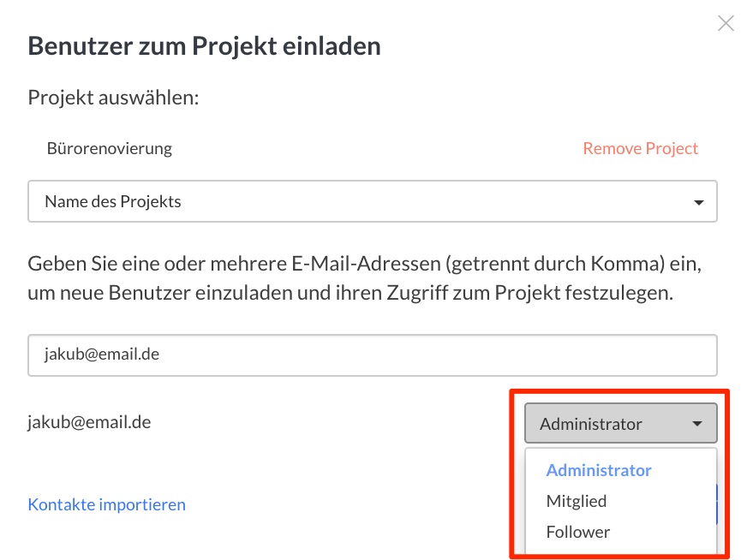
Task: Choose the Mitglied role option
Action: tap(576, 501)
